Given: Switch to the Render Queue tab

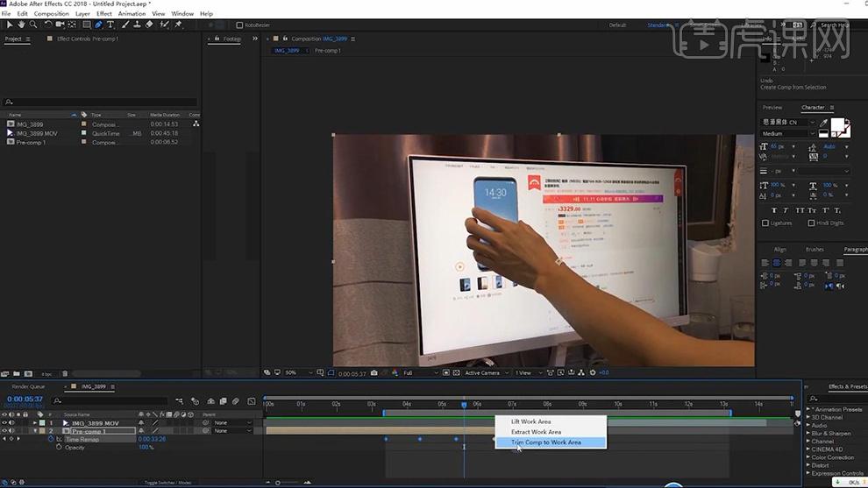Looking at the screenshot, I should pos(28,386).
